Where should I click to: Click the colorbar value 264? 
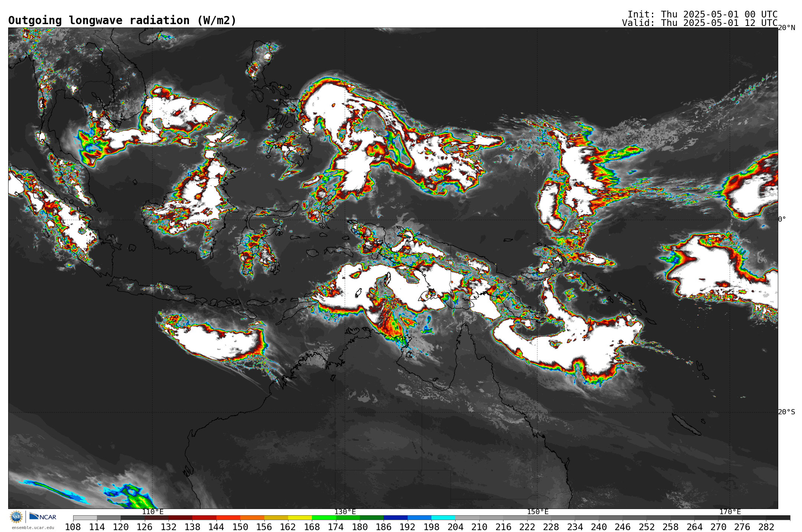click(694, 527)
